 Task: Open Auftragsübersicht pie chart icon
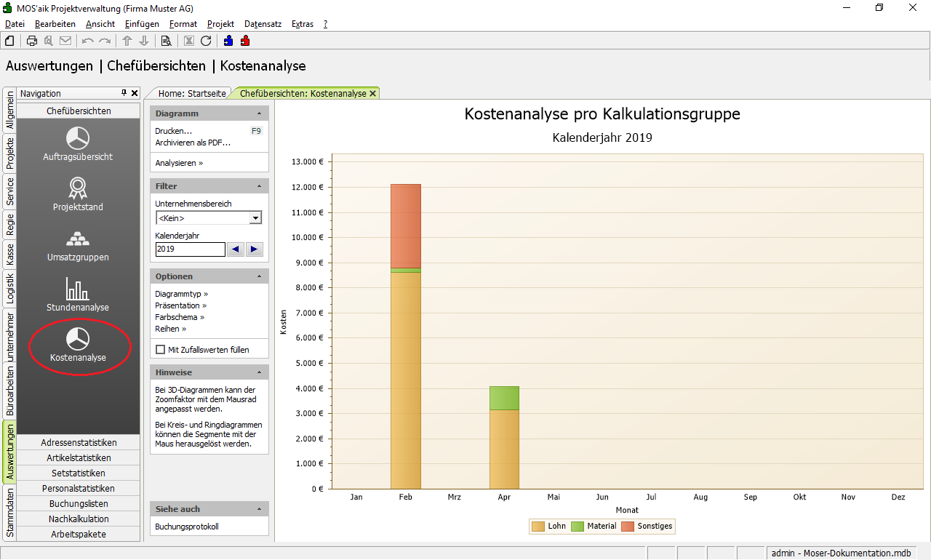tap(78, 138)
